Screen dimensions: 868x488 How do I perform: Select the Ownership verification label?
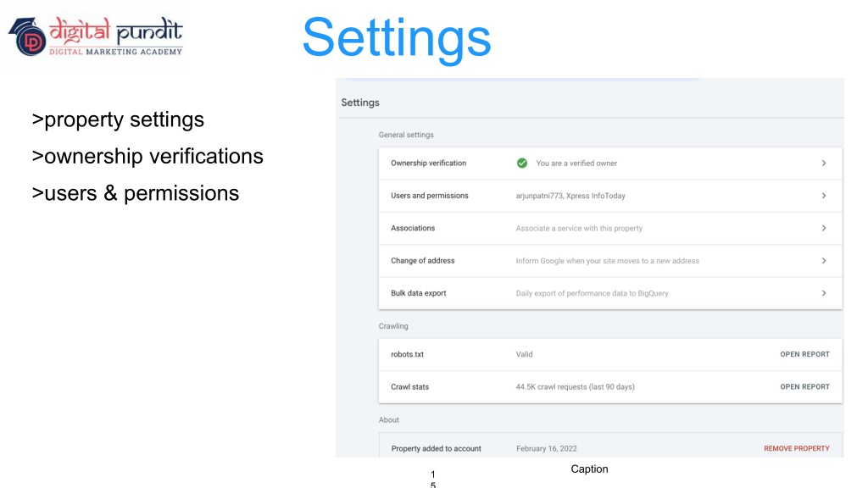(x=428, y=164)
